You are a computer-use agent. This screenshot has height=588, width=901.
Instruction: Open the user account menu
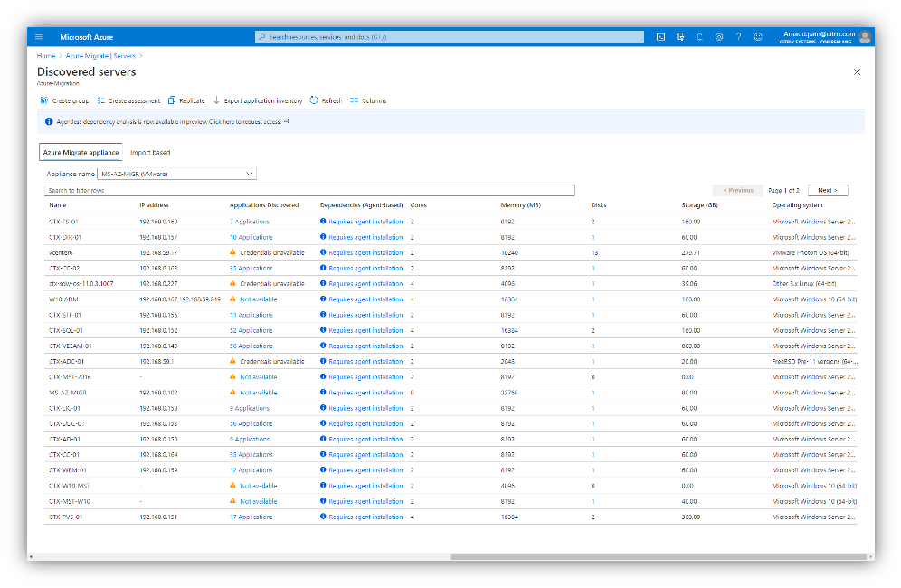(865, 37)
